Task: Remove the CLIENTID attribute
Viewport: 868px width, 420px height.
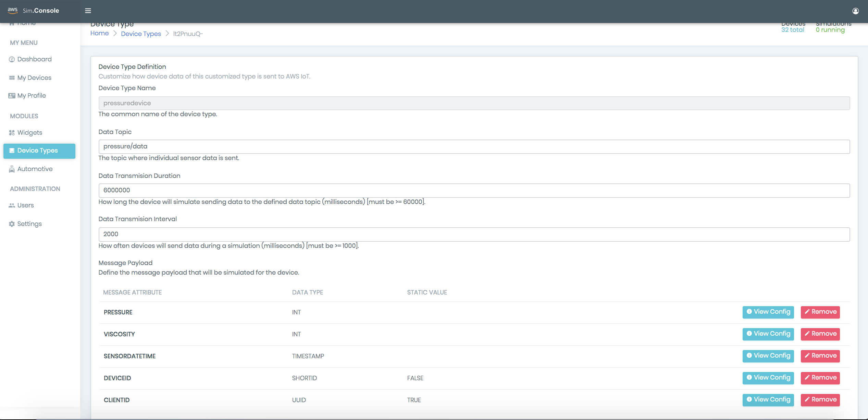Action: pos(820,400)
